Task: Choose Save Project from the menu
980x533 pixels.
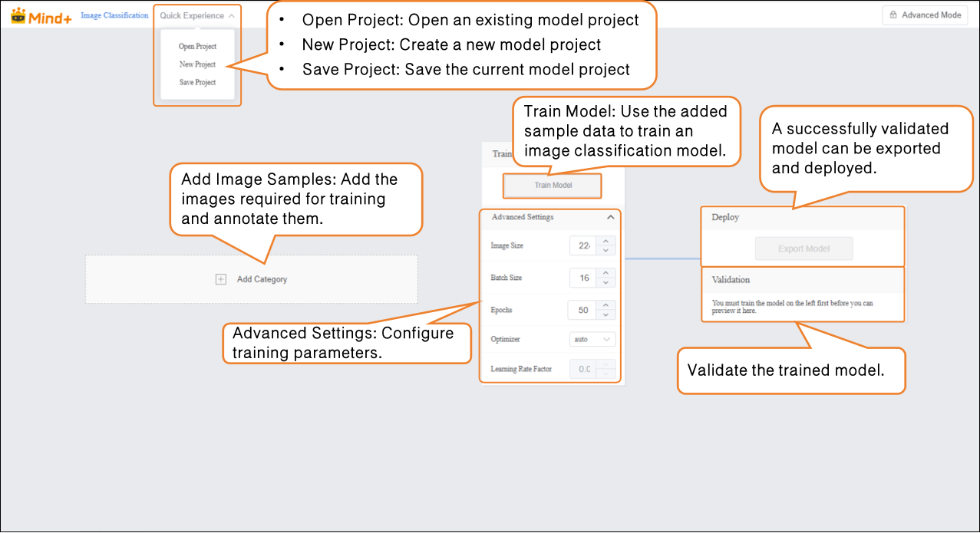Action: pos(197,82)
